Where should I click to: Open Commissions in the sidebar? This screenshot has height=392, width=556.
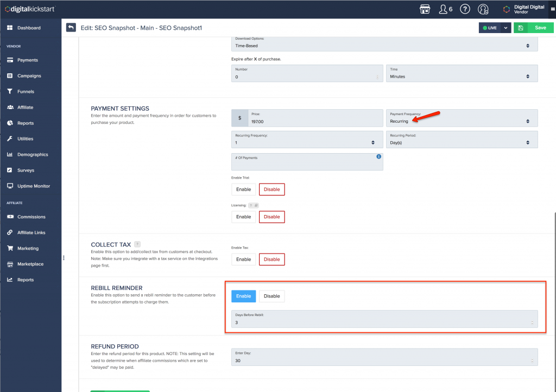(x=30, y=217)
